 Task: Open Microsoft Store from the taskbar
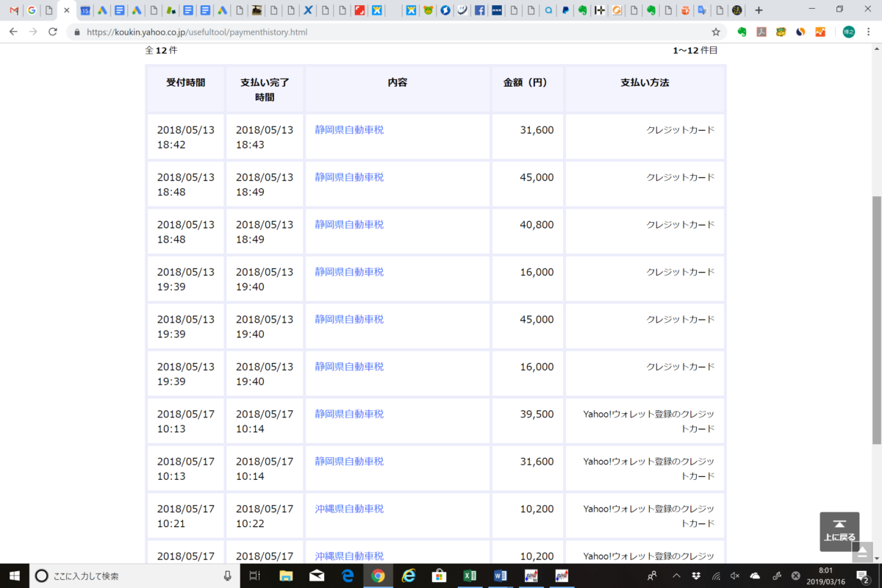pyautogui.click(x=440, y=576)
